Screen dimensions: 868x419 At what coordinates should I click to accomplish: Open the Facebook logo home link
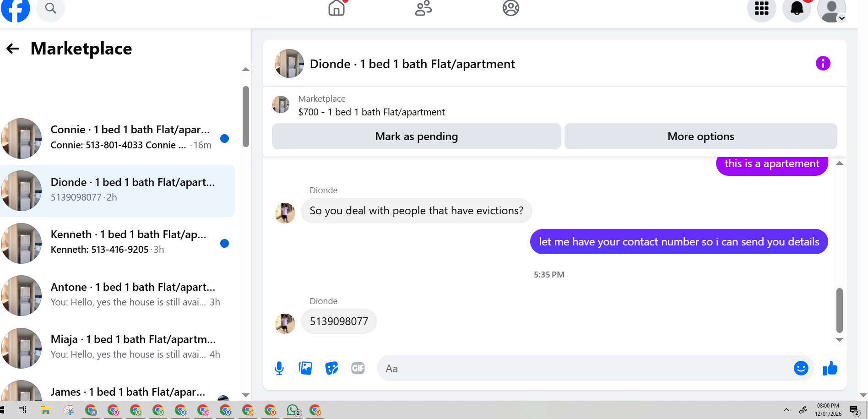(x=15, y=9)
